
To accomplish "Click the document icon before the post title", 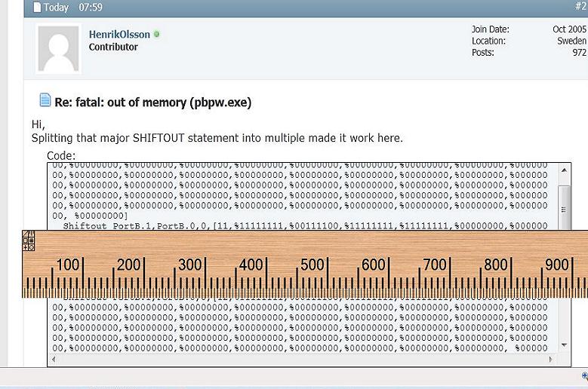I will tap(45, 101).
